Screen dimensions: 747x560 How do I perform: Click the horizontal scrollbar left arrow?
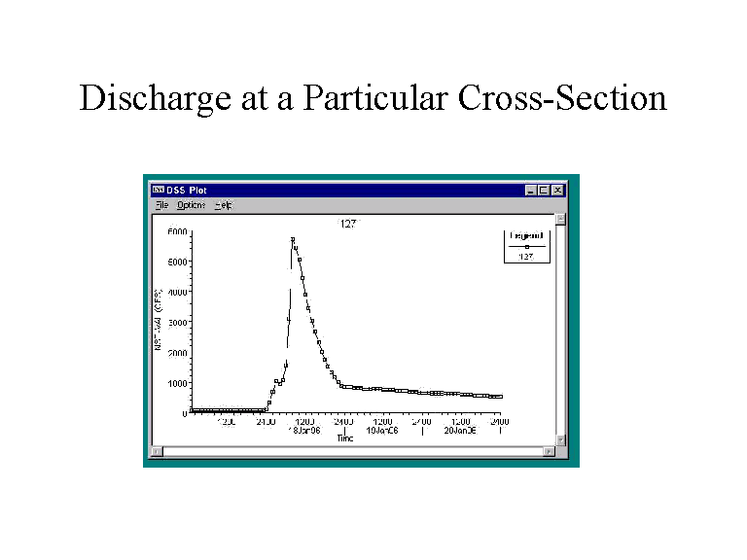(157, 451)
